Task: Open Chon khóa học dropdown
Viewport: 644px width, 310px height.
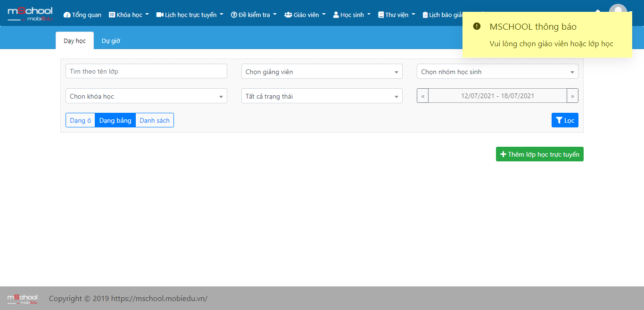Action: coord(146,96)
